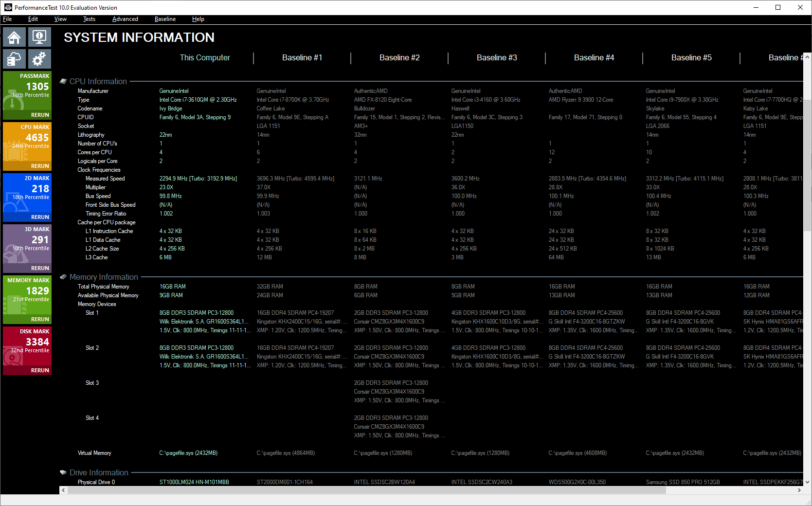This screenshot has height=506, width=812.
Task: Click the Clock Frequencies row label
Action: pos(99,170)
